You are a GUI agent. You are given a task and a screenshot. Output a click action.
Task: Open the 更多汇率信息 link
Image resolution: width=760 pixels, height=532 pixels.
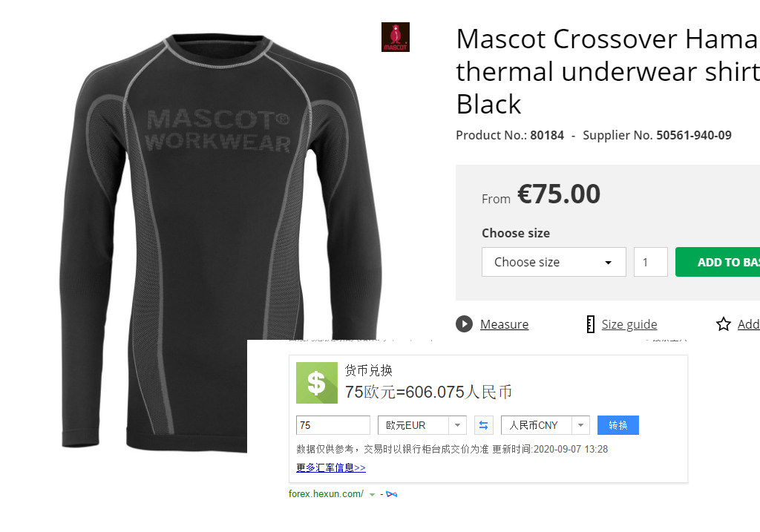coord(330,467)
